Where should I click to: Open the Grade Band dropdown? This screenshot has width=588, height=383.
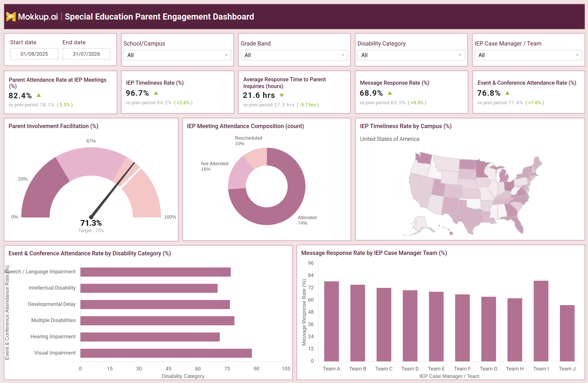coord(294,55)
